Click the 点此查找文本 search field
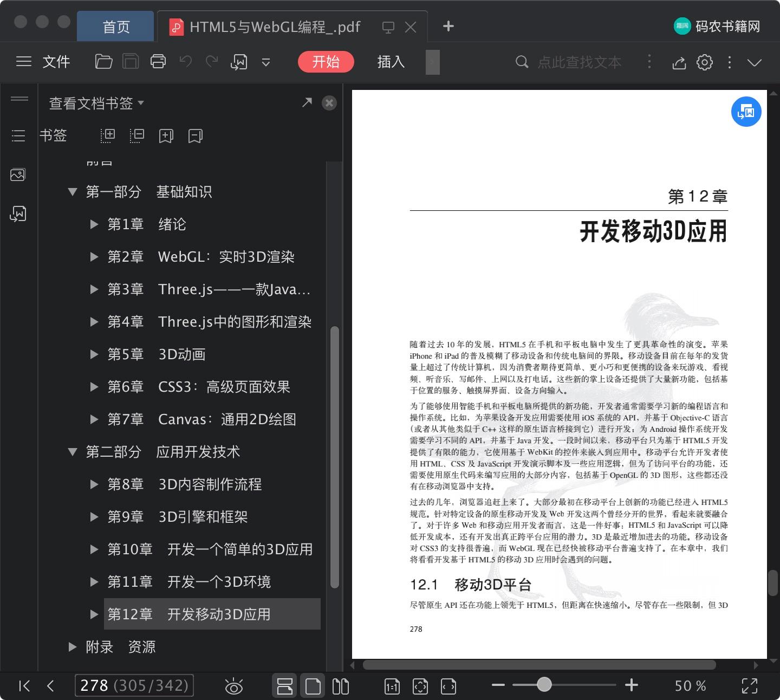This screenshot has width=780, height=700. (579, 62)
